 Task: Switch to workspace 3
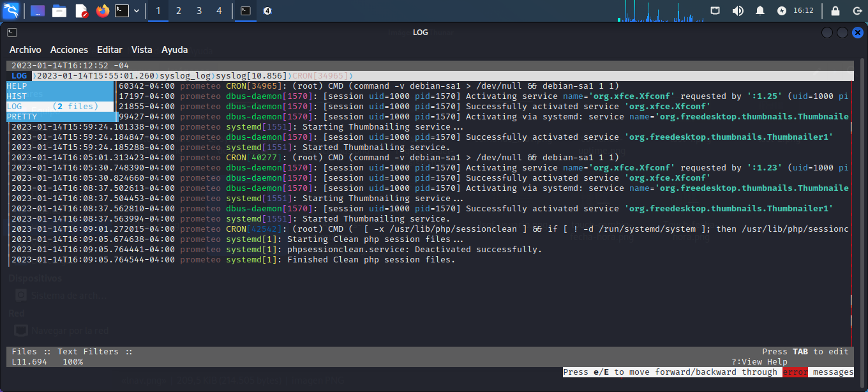(199, 11)
